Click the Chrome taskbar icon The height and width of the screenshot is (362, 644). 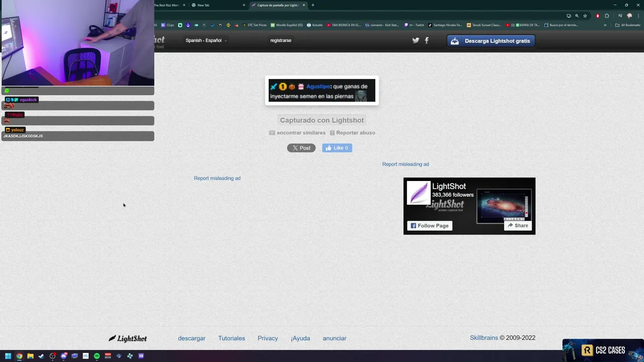click(x=19, y=356)
